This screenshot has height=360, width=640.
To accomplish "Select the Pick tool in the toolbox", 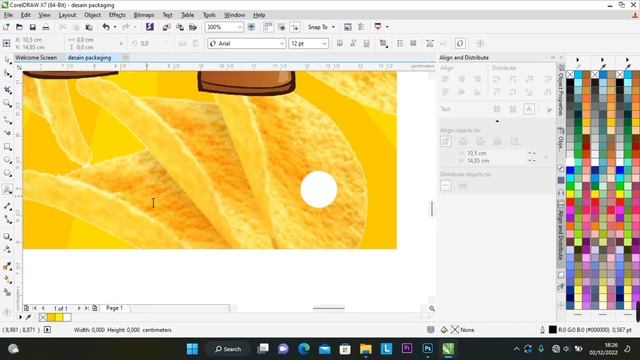I will pos(7,60).
